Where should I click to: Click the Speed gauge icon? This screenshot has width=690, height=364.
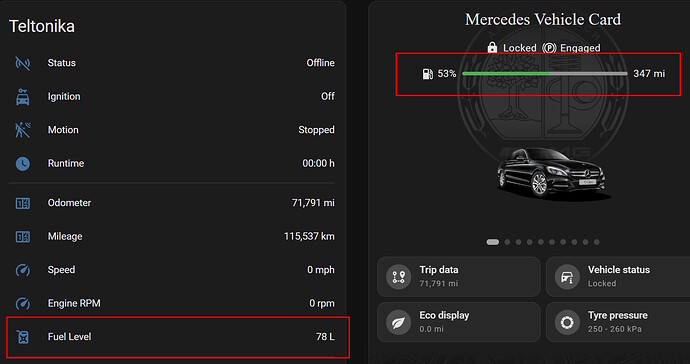coord(22,270)
